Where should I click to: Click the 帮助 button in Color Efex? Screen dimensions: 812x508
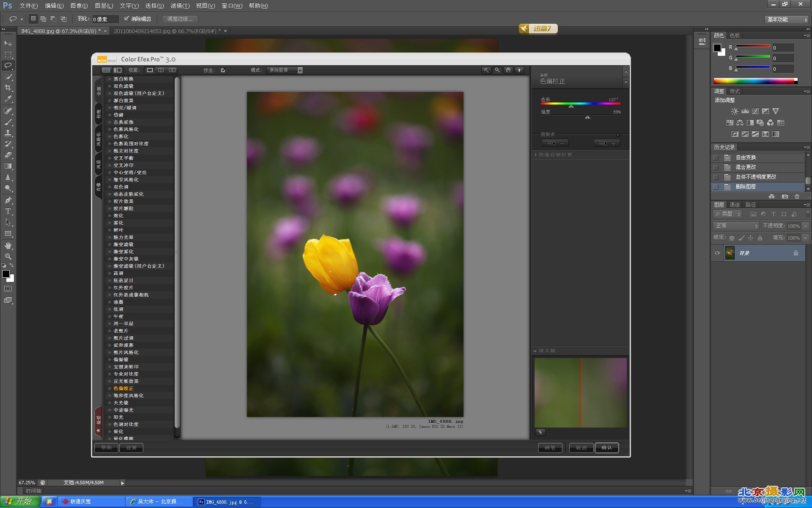pyautogui.click(x=106, y=448)
